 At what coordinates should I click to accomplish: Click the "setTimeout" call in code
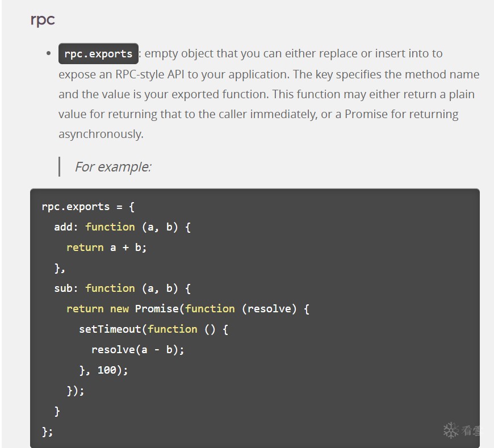[110, 329]
